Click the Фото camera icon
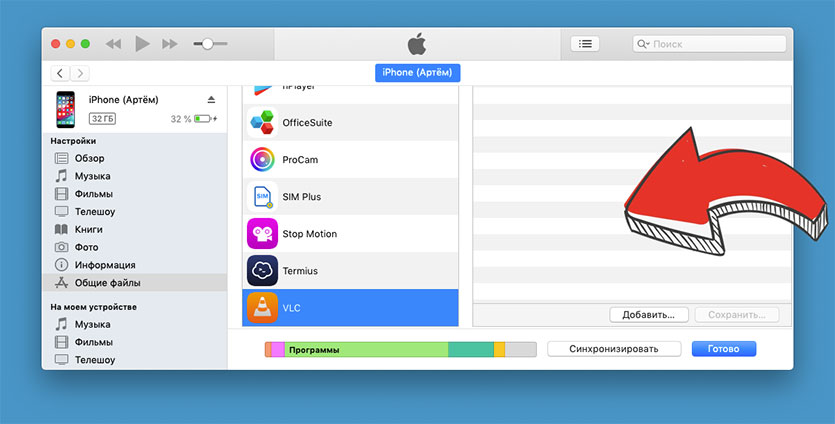 point(62,247)
